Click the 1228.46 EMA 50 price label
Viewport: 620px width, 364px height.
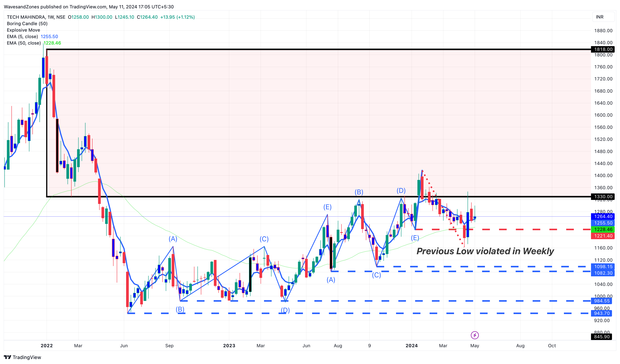(x=603, y=229)
